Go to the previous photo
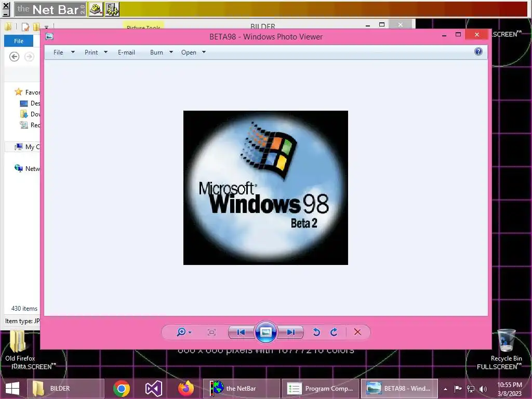 pyautogui.click(x=241, y=332)
